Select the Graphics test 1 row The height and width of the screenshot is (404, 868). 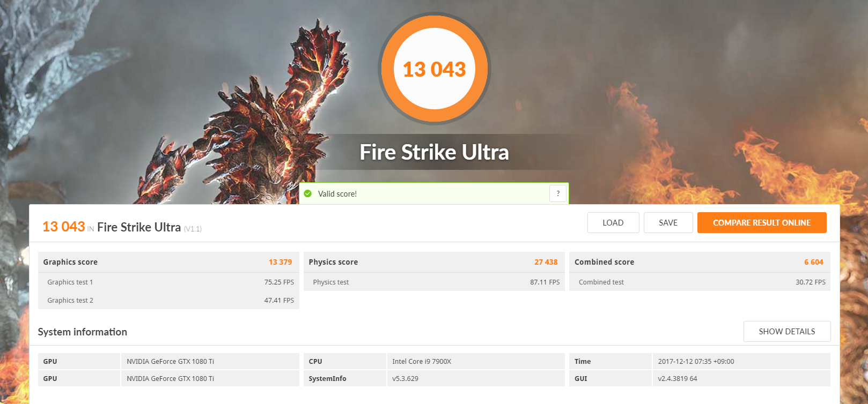(168, 282)
